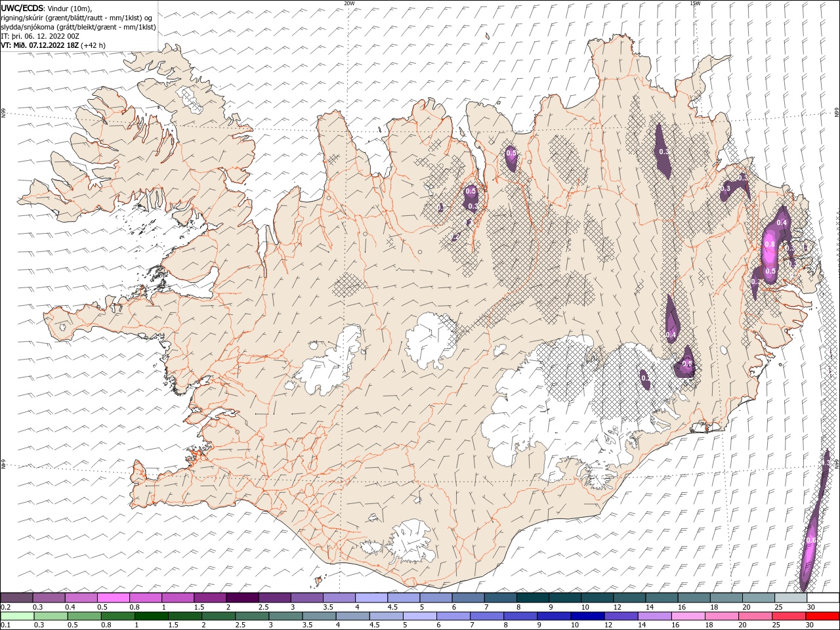The width and height of the screenshot is (840, 630).
Task: Pick the rain legend swatch between 16 and 18
Action: [x=688, y=616]
